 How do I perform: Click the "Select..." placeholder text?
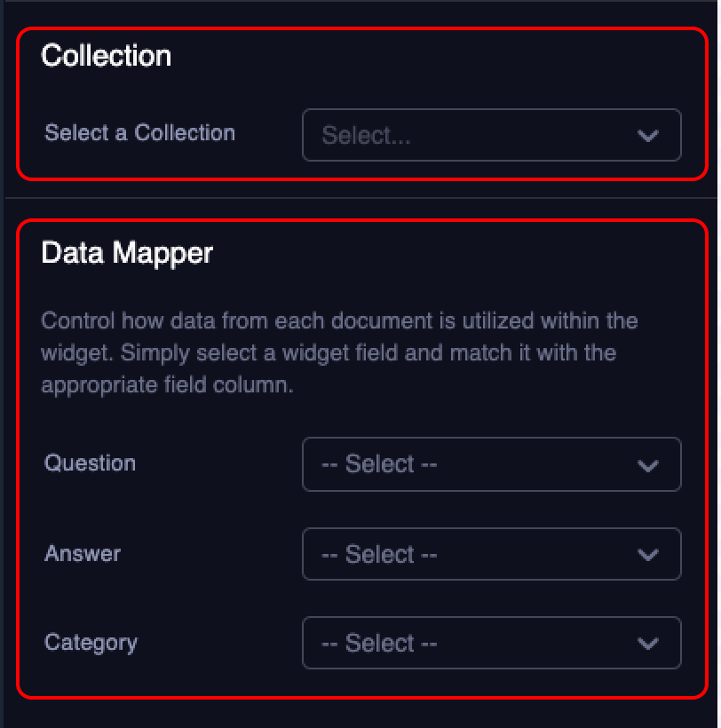point(366,136)
